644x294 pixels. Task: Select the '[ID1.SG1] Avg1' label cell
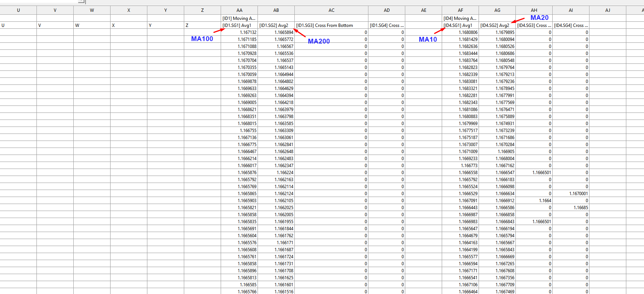[239, 25]
